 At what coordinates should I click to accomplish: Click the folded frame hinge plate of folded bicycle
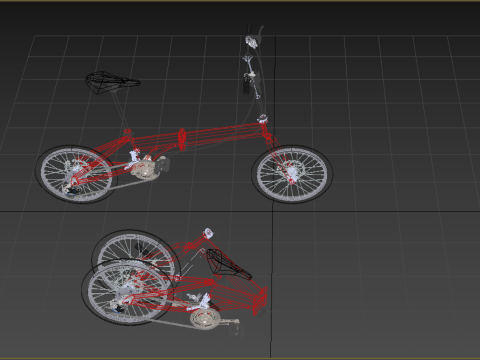tap(260, 301)
